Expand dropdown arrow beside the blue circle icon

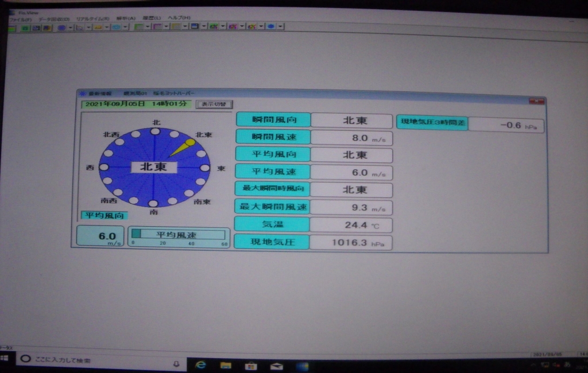tap(280, 26)
